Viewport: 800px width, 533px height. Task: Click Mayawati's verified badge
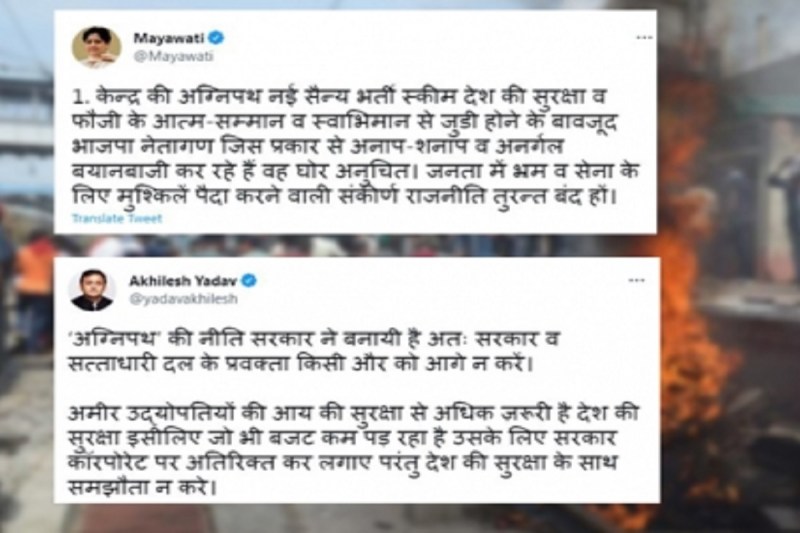click(216, 37)
